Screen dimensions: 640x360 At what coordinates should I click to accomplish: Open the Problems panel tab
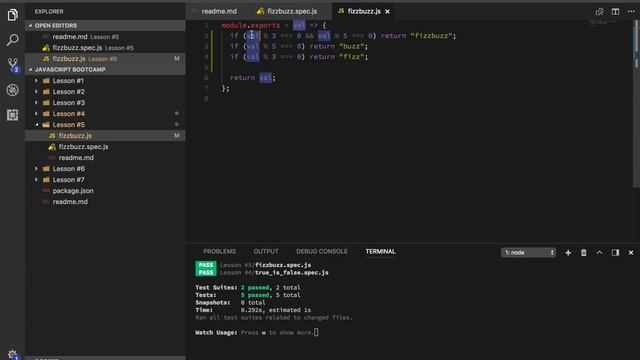pyautogui.click(x=220, y=251)
